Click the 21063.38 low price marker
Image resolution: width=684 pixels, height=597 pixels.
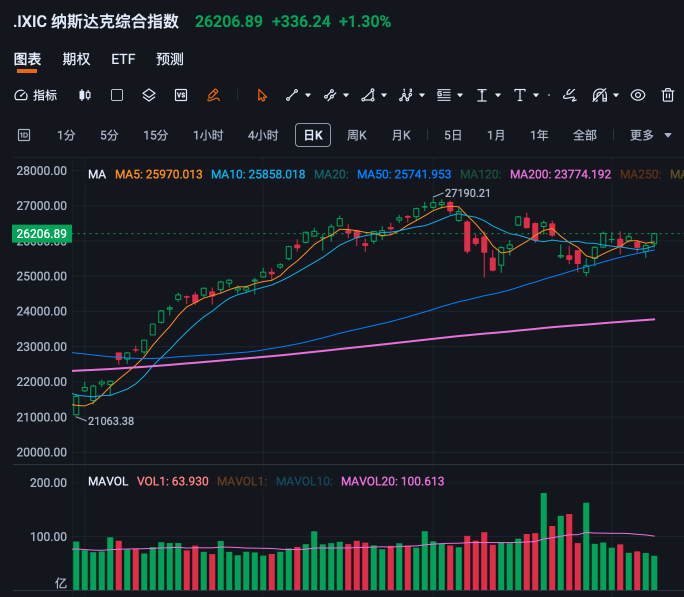pos(111,421)
